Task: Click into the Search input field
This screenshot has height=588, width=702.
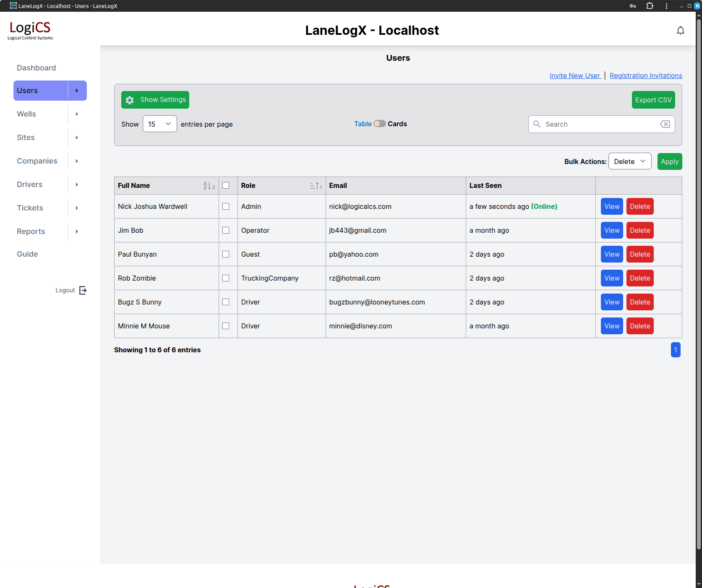Action: point(600,124)
